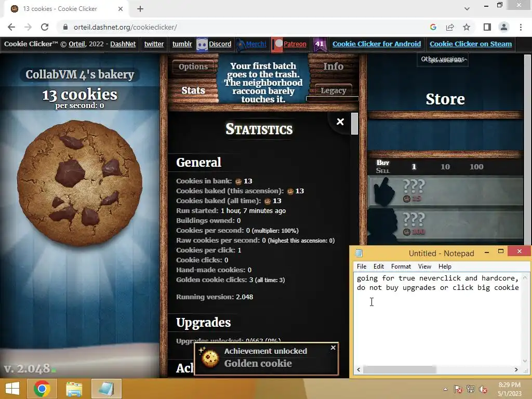Viewport: 532px width, 399px height.
Task: Buy the ??? building costing 100
Action: [445, 225]
